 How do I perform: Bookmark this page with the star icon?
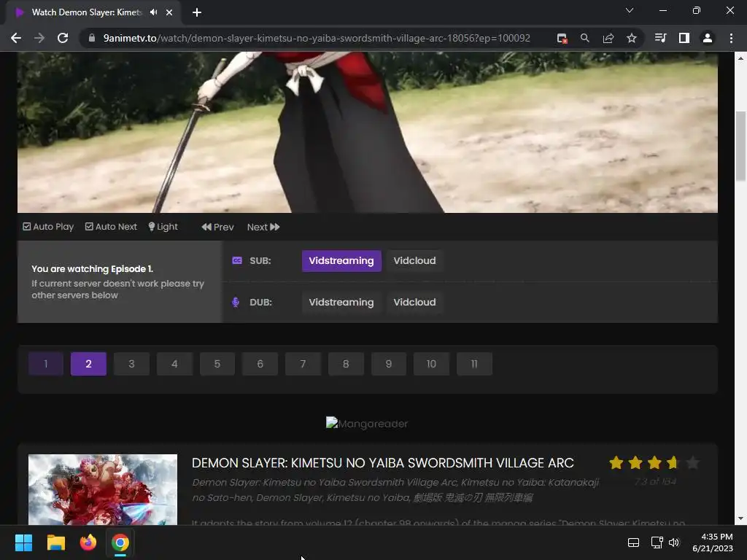(x=631, y=38)
